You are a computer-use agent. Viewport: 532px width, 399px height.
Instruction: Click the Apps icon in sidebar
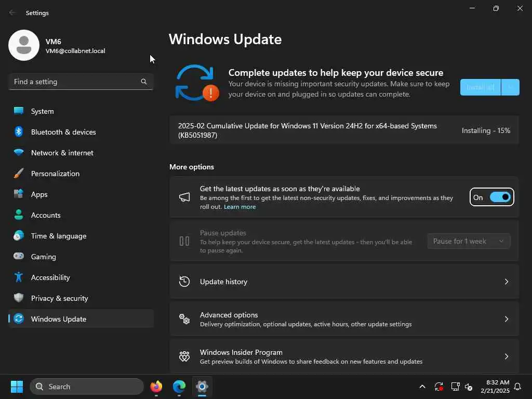click(x=19, y=194)
